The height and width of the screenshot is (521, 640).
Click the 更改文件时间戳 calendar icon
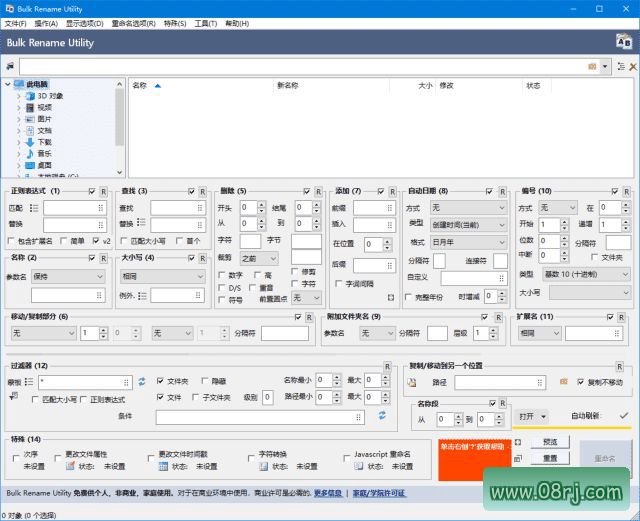(163, 466)
